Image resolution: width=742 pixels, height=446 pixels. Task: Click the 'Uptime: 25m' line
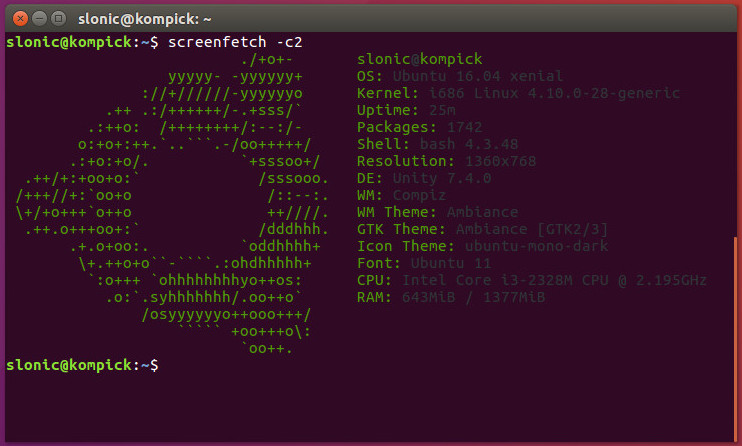click(x=406, y=110)
